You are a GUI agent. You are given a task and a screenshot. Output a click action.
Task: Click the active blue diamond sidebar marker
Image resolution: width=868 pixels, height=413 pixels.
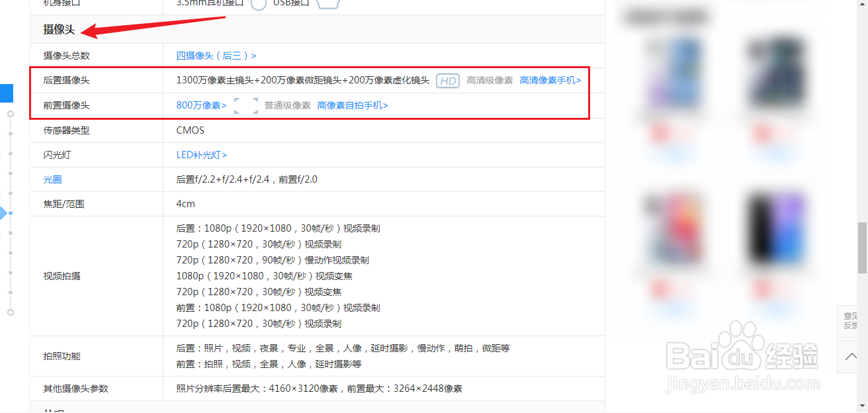click(x=2, y=213)
